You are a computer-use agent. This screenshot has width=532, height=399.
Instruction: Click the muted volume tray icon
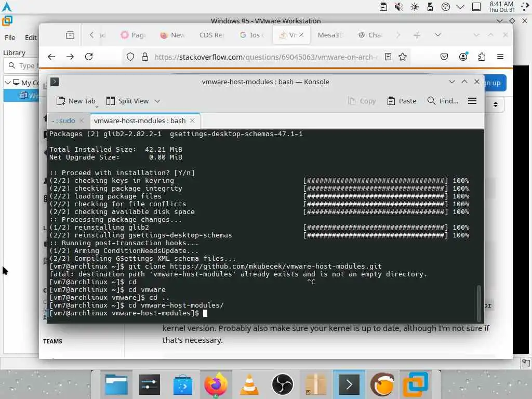[x=399, y=7]
